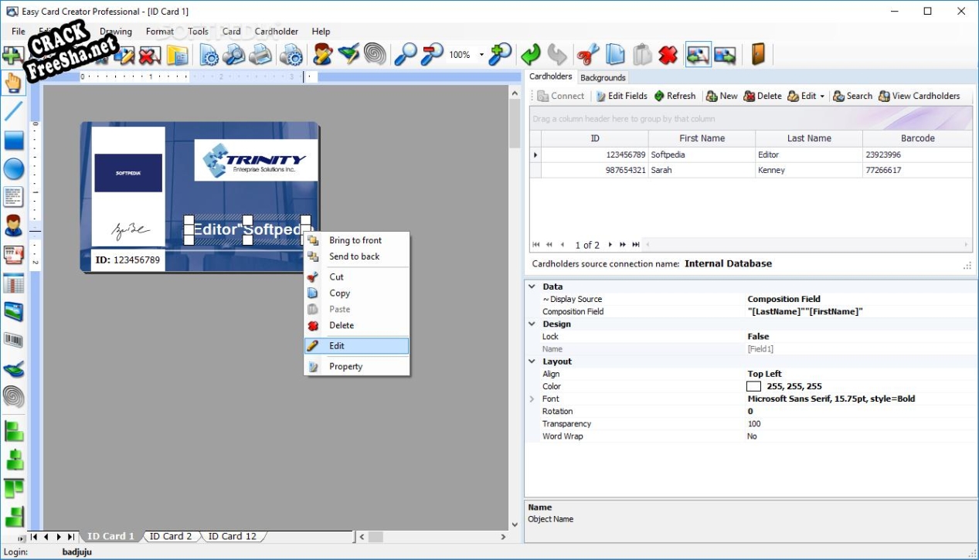Open the ID Card 2 tab

click(x=171, y=536)
